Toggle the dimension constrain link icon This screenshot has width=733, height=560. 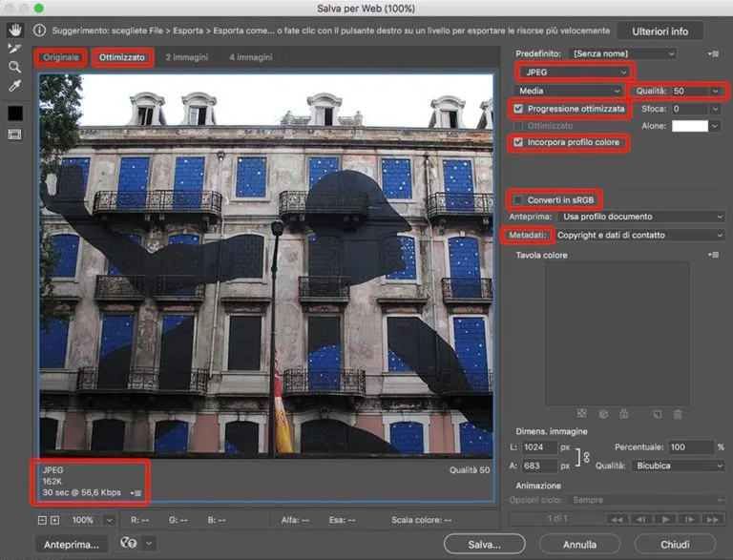click(587, 456)
